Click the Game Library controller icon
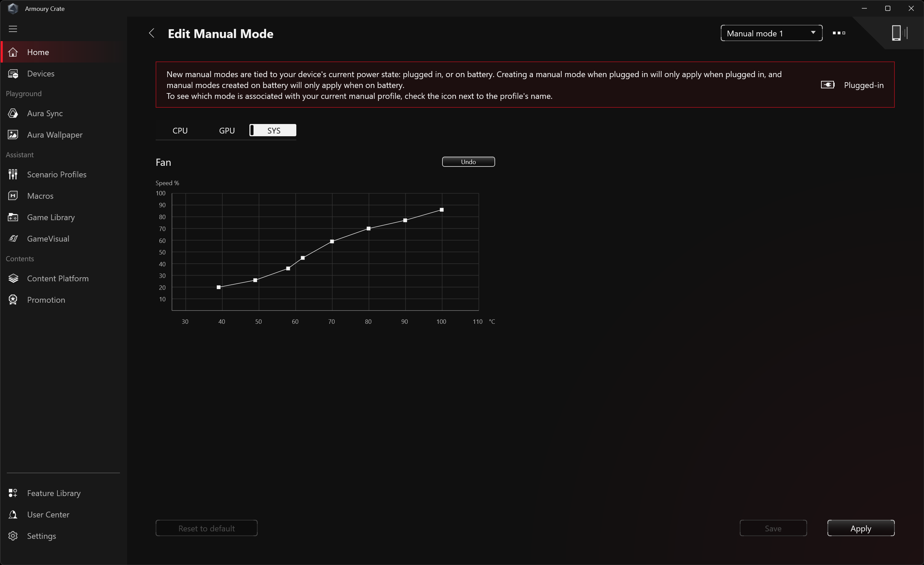This screenshot has height=565, width=924. 13,217
